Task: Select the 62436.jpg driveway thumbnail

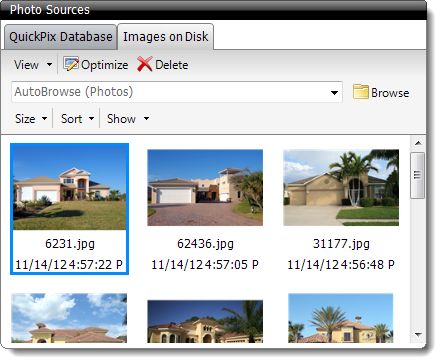Action: tap(205, 188)
